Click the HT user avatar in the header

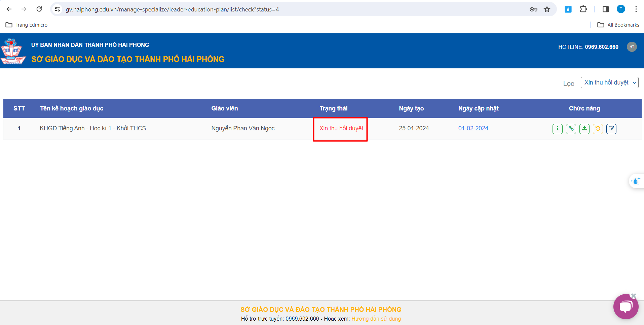pyautogui.click(x=632, y=47)
